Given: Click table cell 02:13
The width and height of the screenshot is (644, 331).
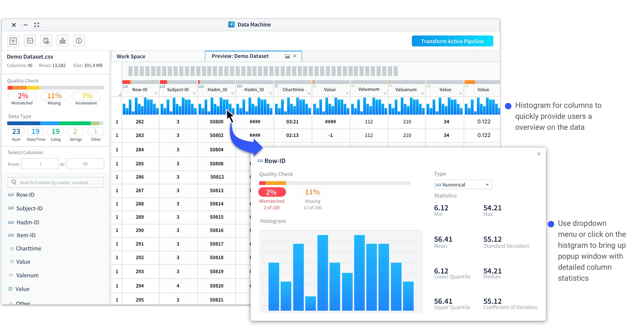Looking at the screenshot, I should (292, 135).
